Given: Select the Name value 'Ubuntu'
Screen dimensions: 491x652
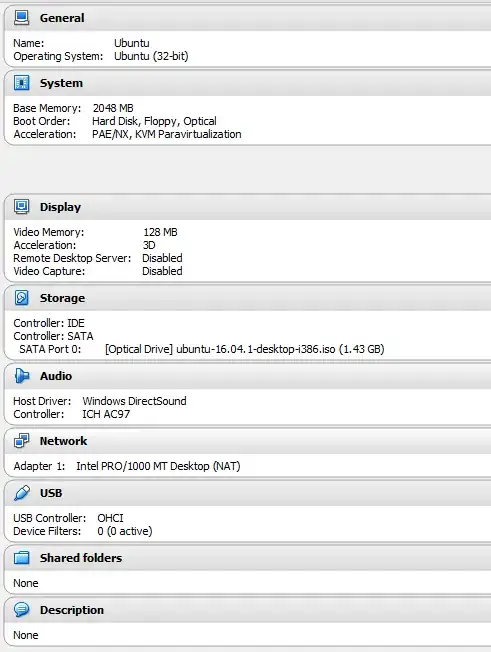Looking at the screenshot, I should pyautogui.click(x=132, y=43).
